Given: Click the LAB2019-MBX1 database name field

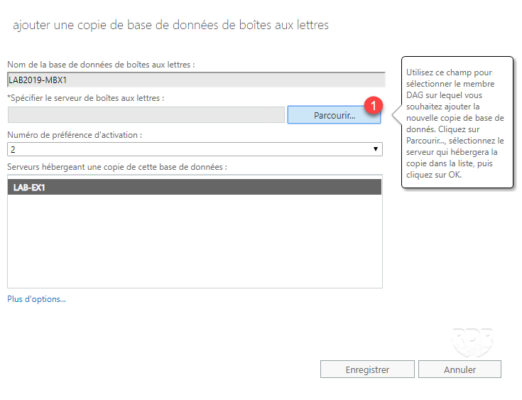Looking at the screenshot, I should tap(196, 80).
